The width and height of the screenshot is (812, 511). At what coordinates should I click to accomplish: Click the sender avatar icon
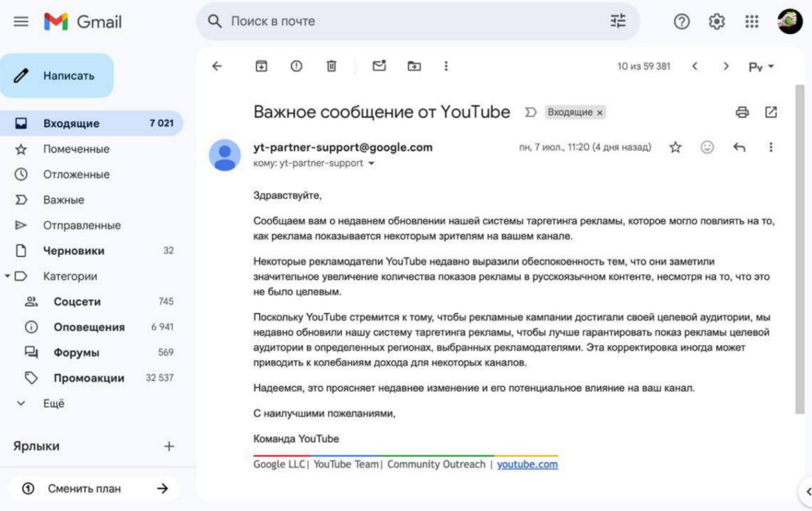point(225,155)
